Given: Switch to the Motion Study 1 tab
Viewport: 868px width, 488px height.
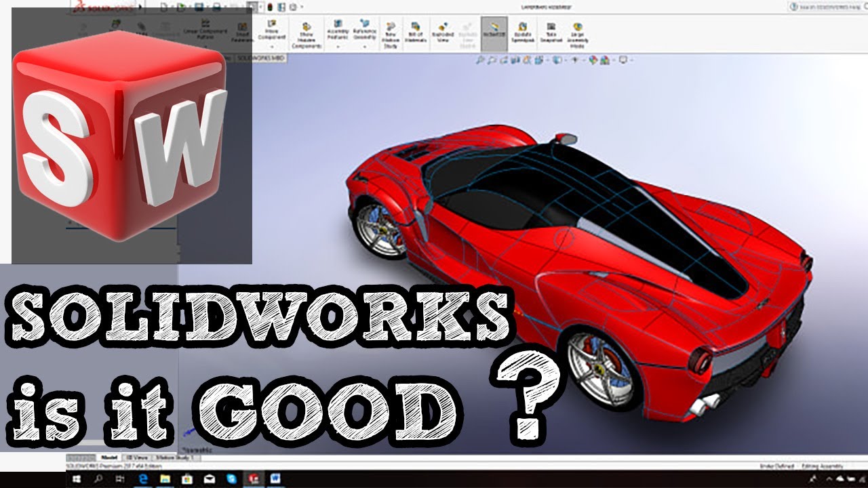Looking at the screenshot, I should (x=175, y=457).
